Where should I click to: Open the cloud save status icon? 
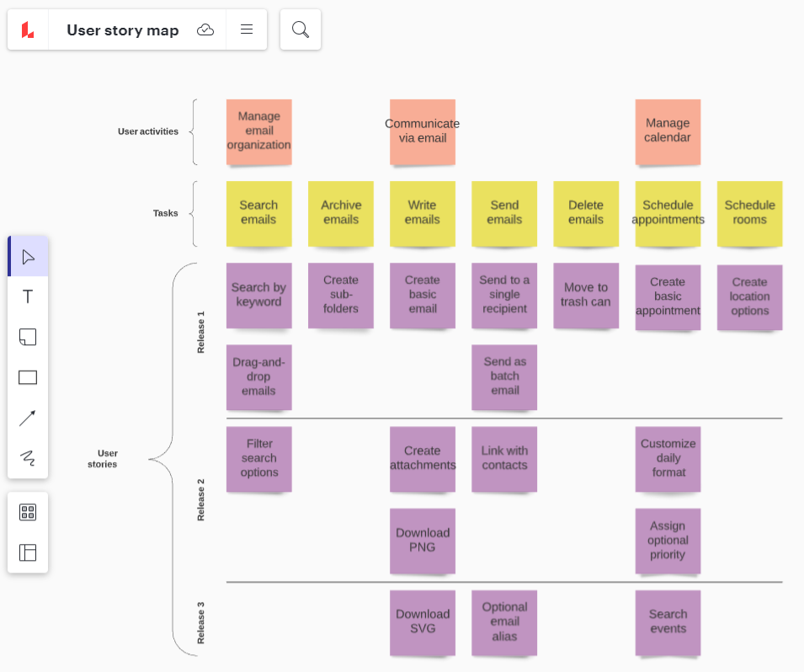[x=205, y=29]
